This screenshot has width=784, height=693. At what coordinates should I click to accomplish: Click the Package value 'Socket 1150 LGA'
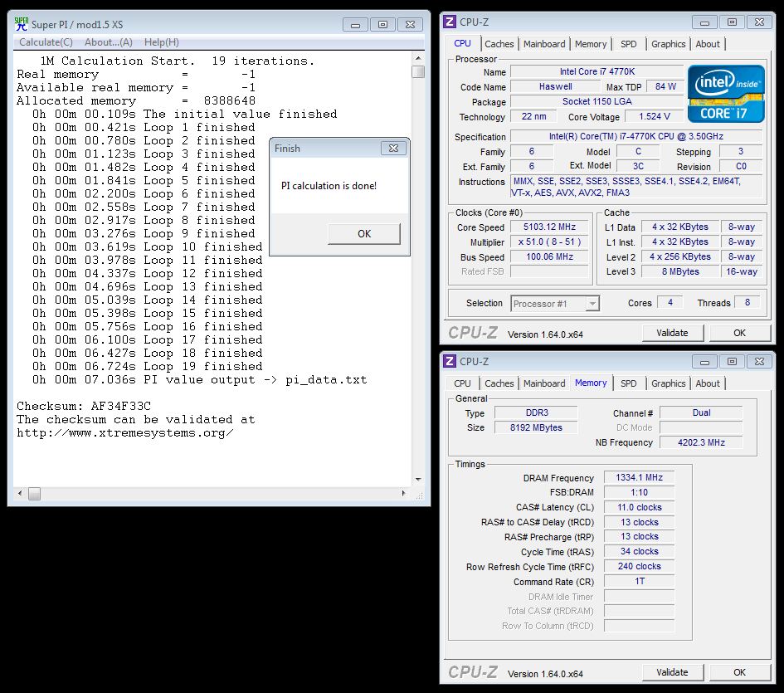tap(597, 101)
